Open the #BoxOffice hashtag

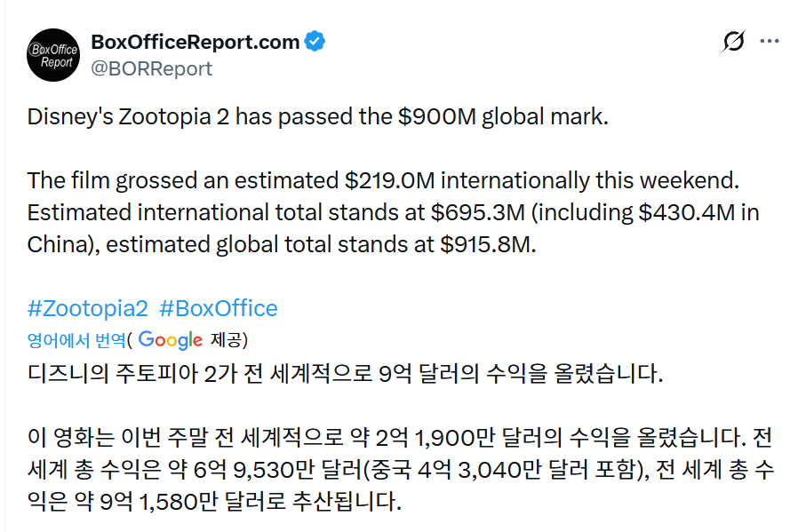point(219,308)
